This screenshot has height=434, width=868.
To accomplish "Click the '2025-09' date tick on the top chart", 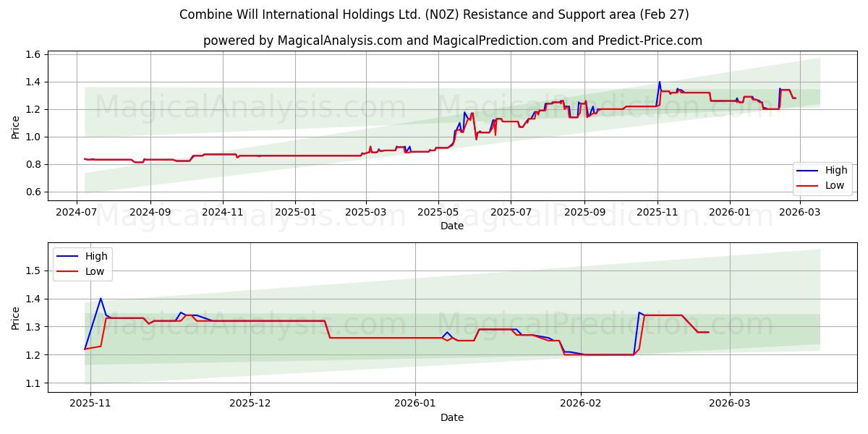I will [x=584, y=213].
